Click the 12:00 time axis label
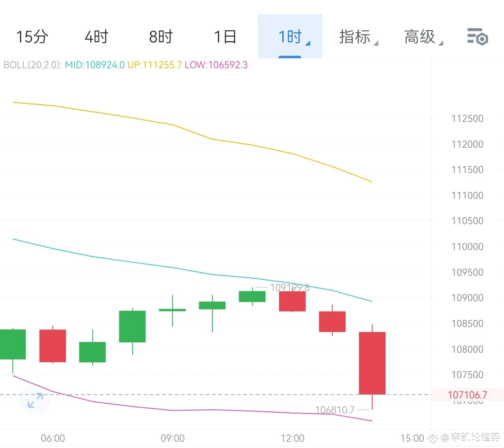Image resolution: width=504 pixels, height=448 pixels. 292,438
